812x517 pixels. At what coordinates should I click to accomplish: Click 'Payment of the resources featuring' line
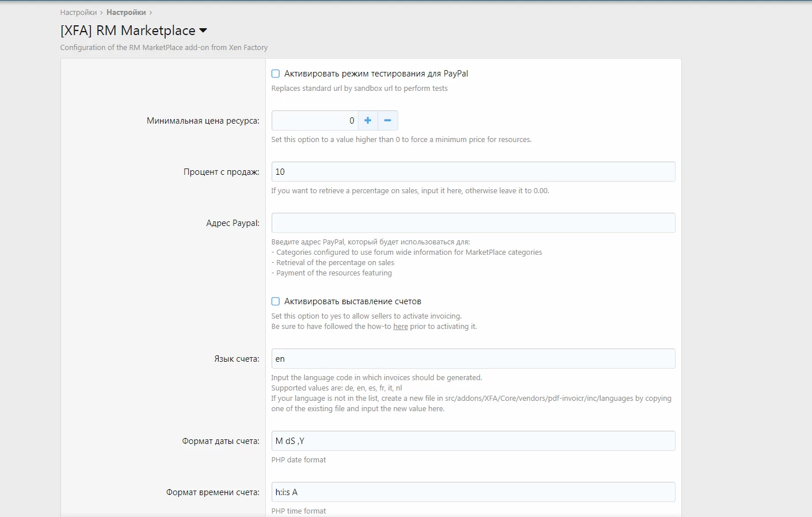331,273
